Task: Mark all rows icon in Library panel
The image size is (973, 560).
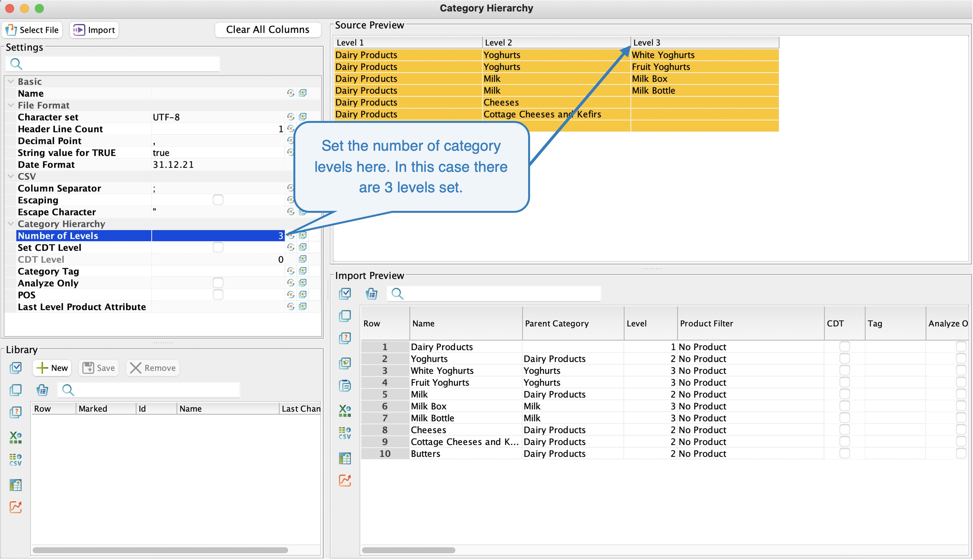Action: (16, 368)
